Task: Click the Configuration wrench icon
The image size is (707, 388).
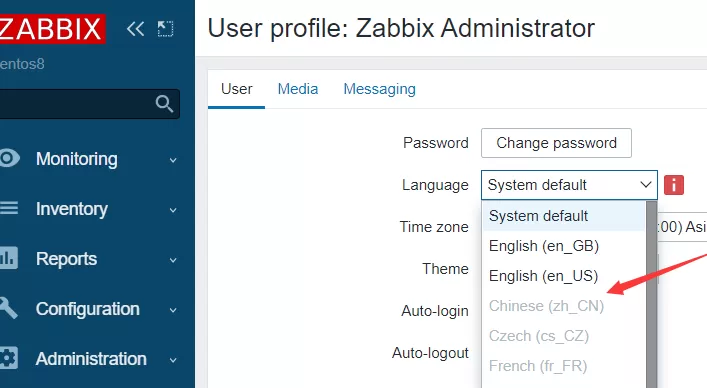Action: pyautogui.click(x=9, y=308)
